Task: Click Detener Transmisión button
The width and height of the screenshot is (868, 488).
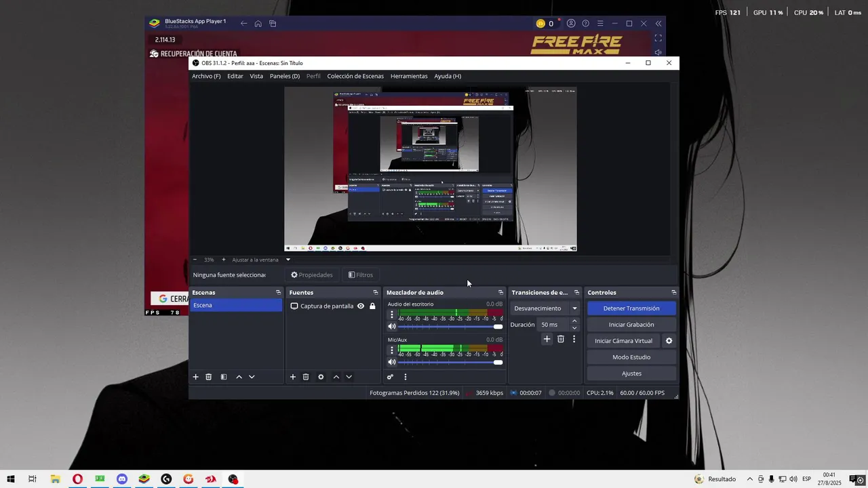Action: (x=631, y=308)
